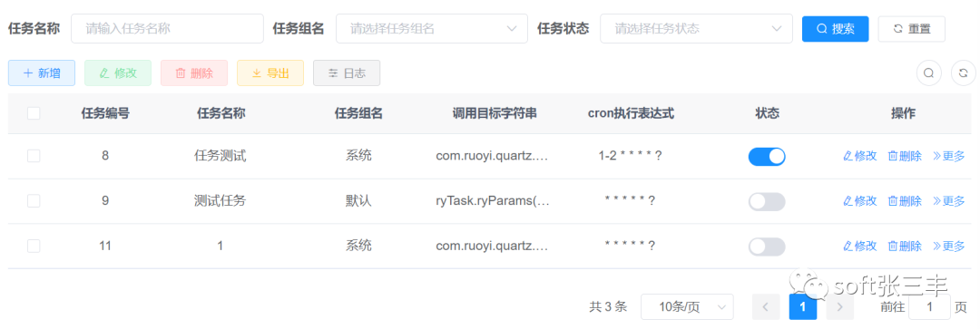Click the 重置 reset button
The image size is (980, 329).
click(911, 29)
